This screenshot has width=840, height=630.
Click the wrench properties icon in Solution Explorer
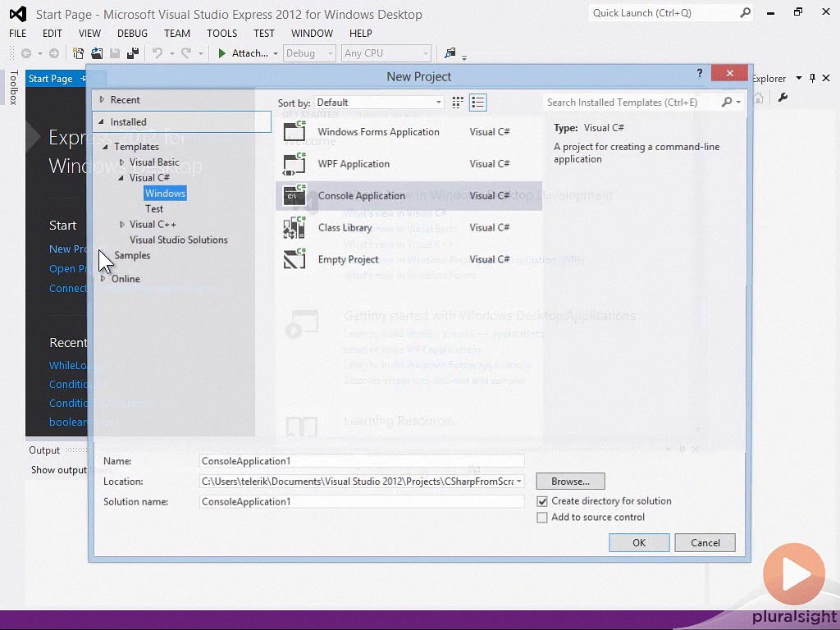click(783, 98)
